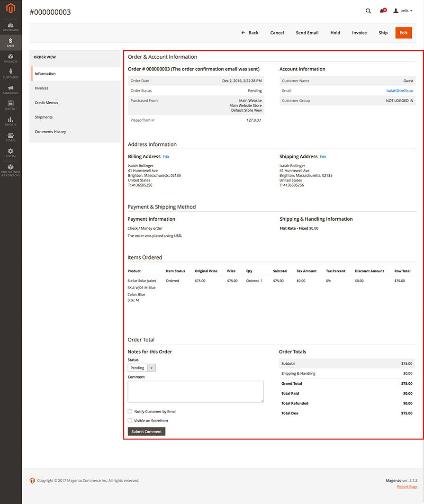This screenshot has height=504, width=424.
Task: Enable Notify Customer by Email
Action: (x=130, y=411)
